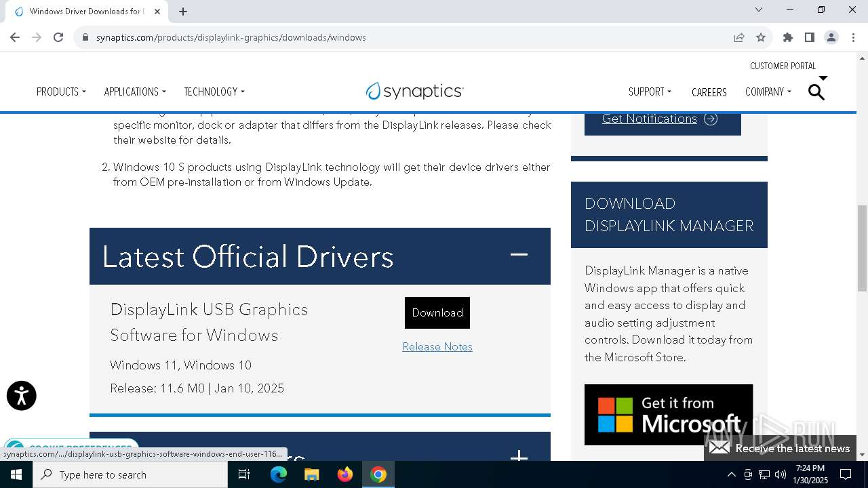View site information lock icon
Viewport: 868px width, 488px height.
point(85,37)
